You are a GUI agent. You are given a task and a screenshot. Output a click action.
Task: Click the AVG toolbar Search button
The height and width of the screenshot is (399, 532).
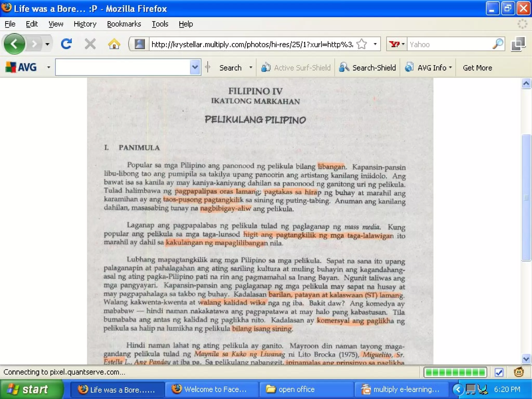230,68
